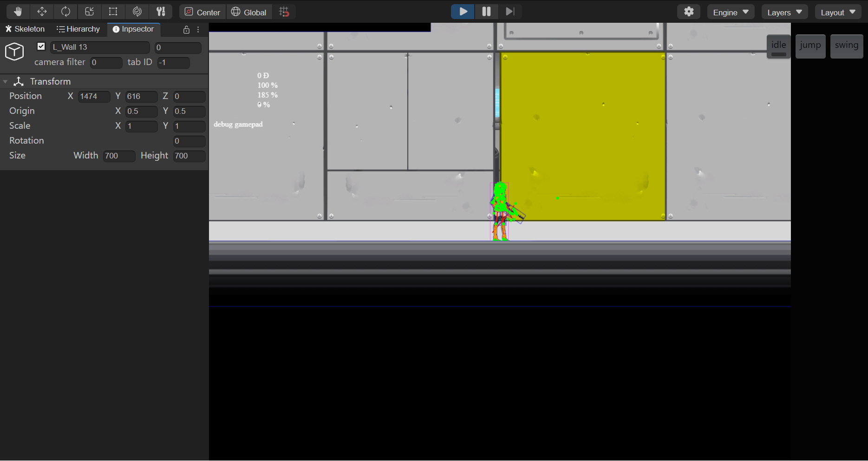Open the Engine dropdown
This screenshot has height=461, width=868.
tap(731, 13)
